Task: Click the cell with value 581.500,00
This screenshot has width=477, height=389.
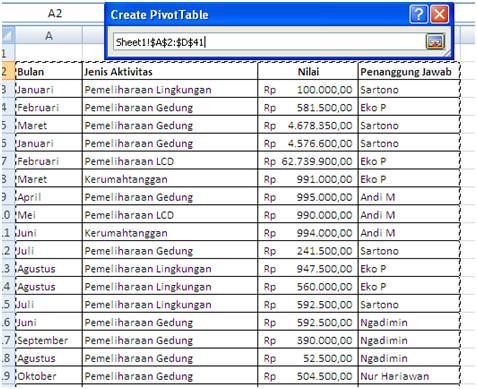Action: coord(308,108)
